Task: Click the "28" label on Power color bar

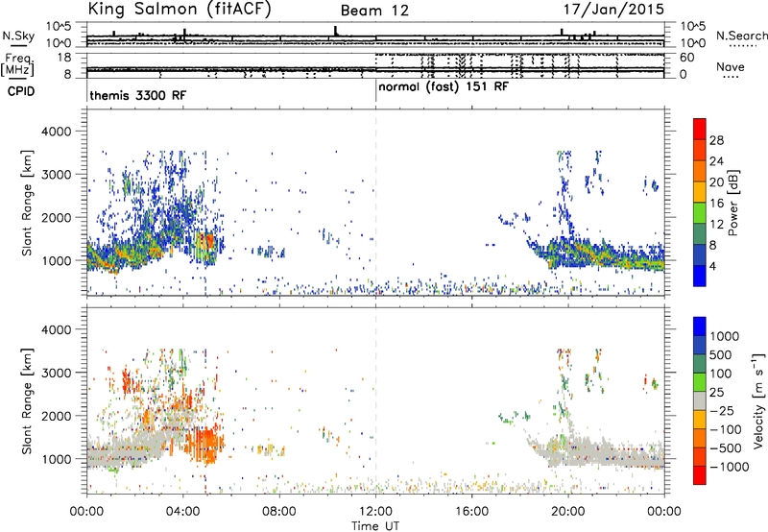Action: point(716,140)
